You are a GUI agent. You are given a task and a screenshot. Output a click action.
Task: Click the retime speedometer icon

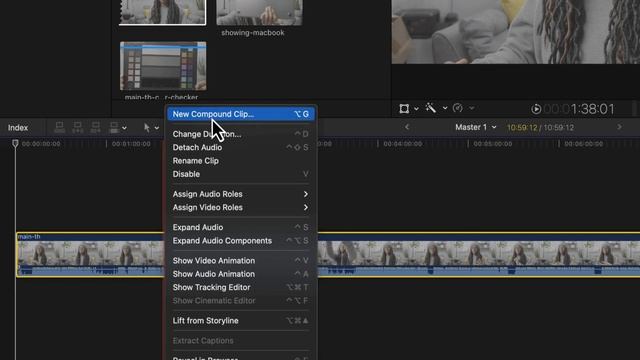pos(458,108)
